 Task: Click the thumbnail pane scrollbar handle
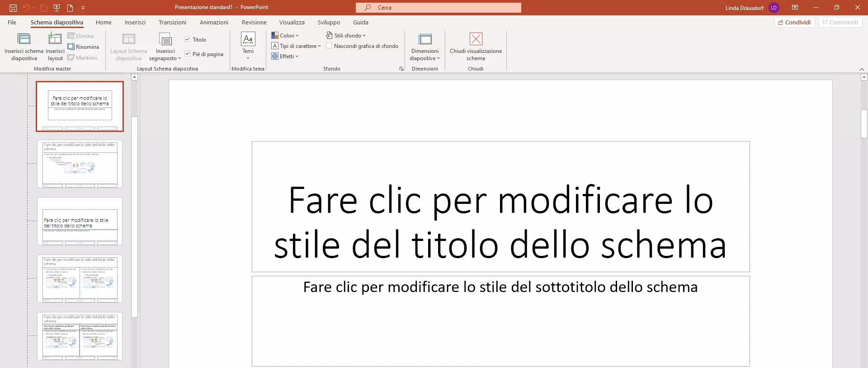[x=134, y=217]
